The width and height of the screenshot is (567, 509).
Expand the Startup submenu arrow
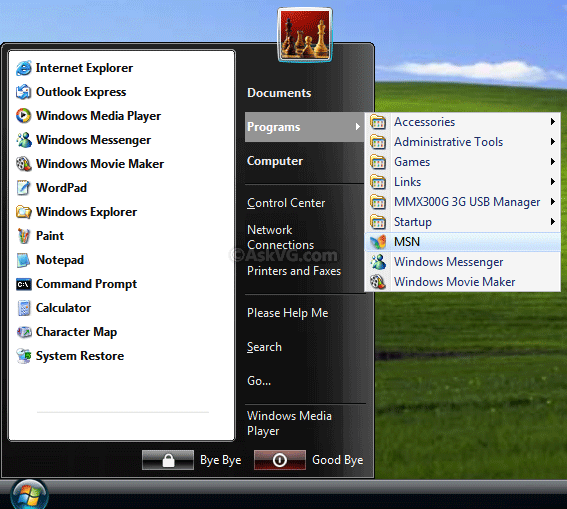pos(553,222)
